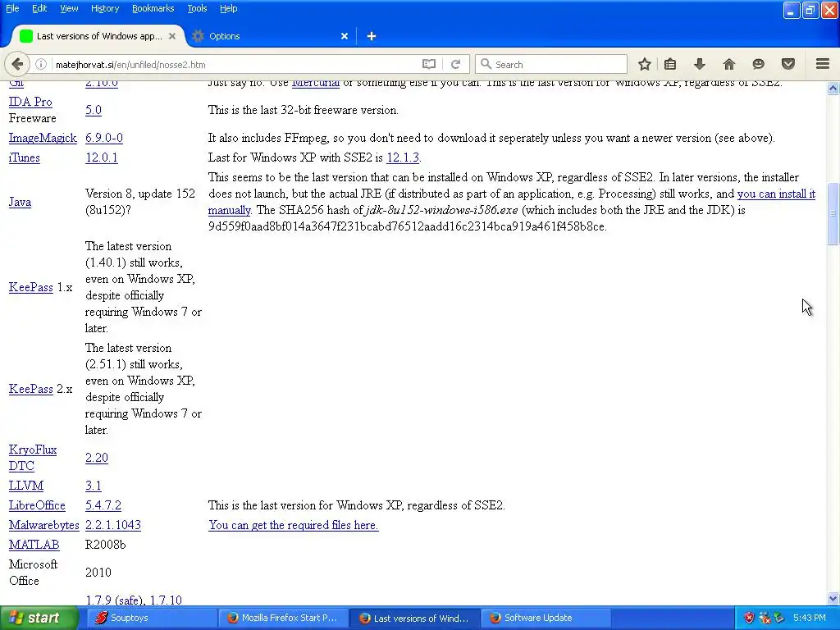Go to the Firefox home page icon
The width and height of the screenshot is (840, 630).
(728, 64)
